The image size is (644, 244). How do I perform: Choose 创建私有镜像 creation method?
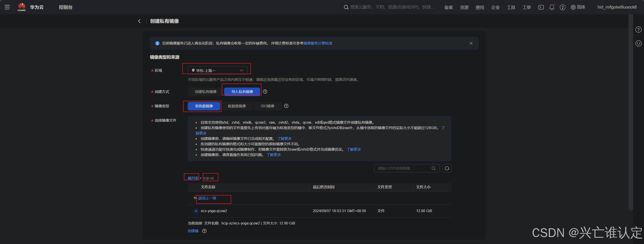click(x=206, y=92)
